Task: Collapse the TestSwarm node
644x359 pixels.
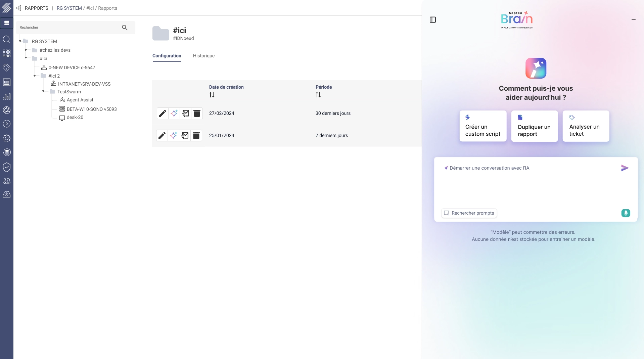Action: coord(43,91)
